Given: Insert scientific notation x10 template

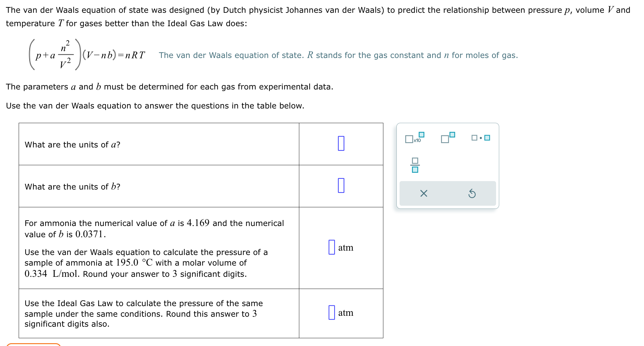Looking at the screenshot, I should pyautogui.click(x=414, y=138).
